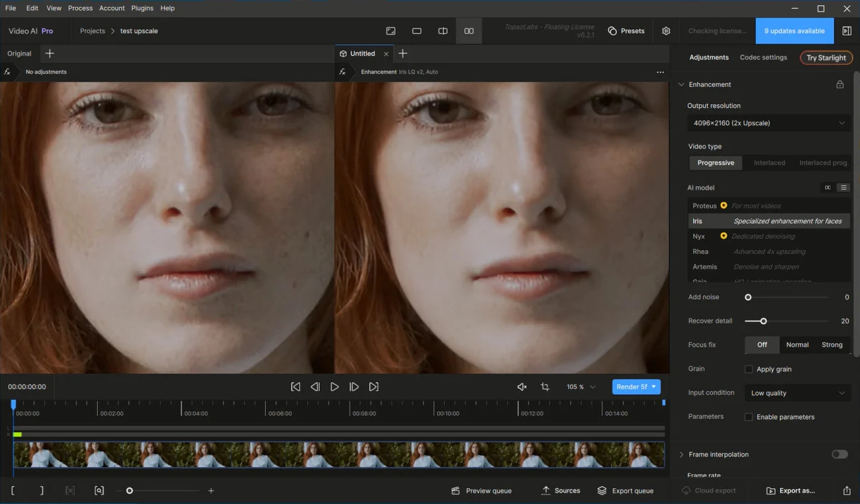This screenshot has width=860, height=504.
Task: Zoom in the timeline with plus icon
Action: [211, 491]
